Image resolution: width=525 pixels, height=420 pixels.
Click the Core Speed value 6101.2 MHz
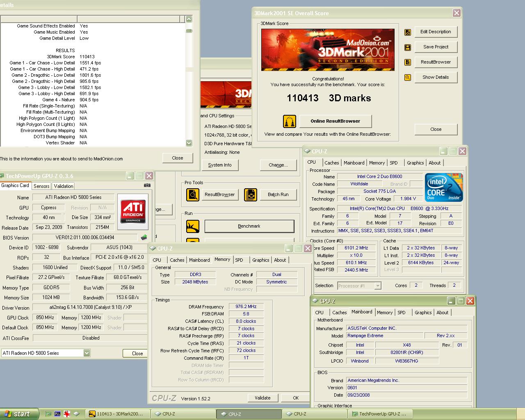pyautogui.click(x=356, y=248)
